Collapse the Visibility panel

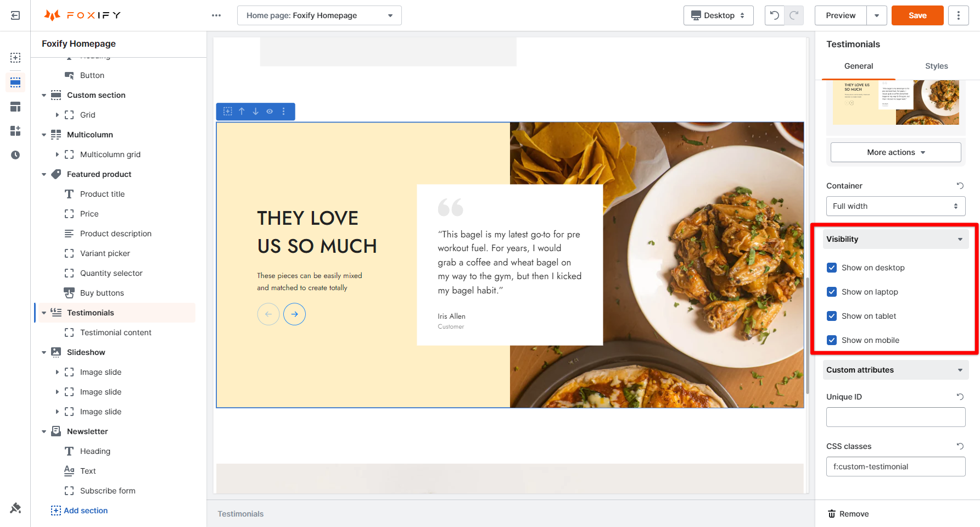tap(896, 239)
